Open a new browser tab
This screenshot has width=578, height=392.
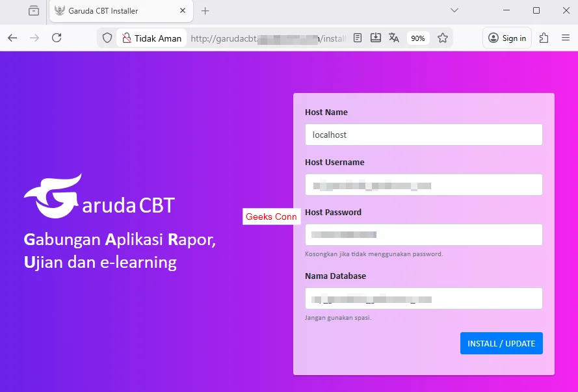coord(205,10)
